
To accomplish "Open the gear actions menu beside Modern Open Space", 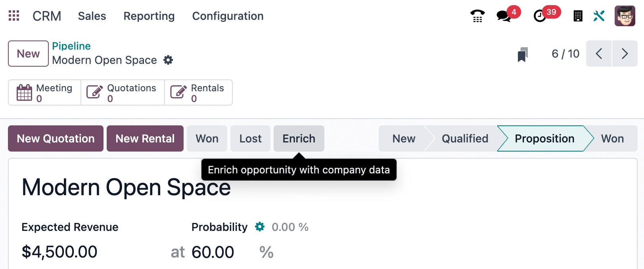I will [x=168, y=60].
